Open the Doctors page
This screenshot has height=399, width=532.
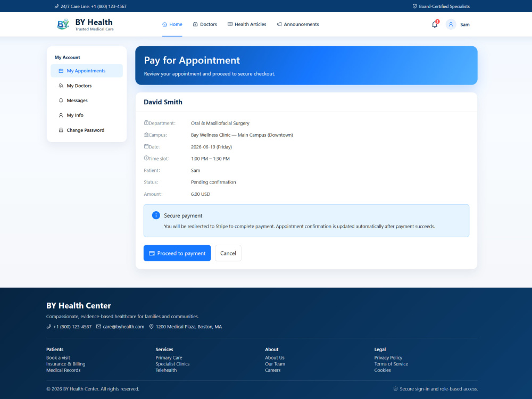coord(205,24)
